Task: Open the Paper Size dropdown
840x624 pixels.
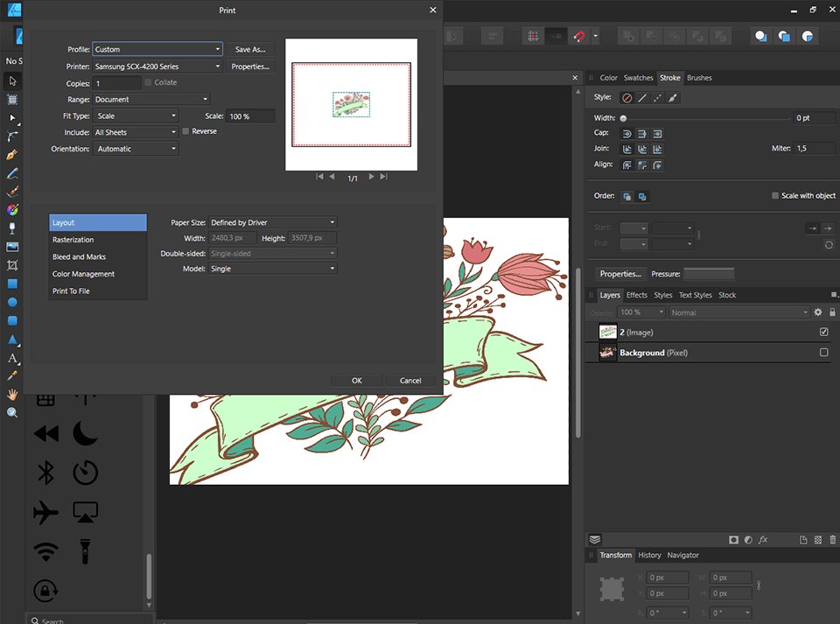Action: coord(272,221)
